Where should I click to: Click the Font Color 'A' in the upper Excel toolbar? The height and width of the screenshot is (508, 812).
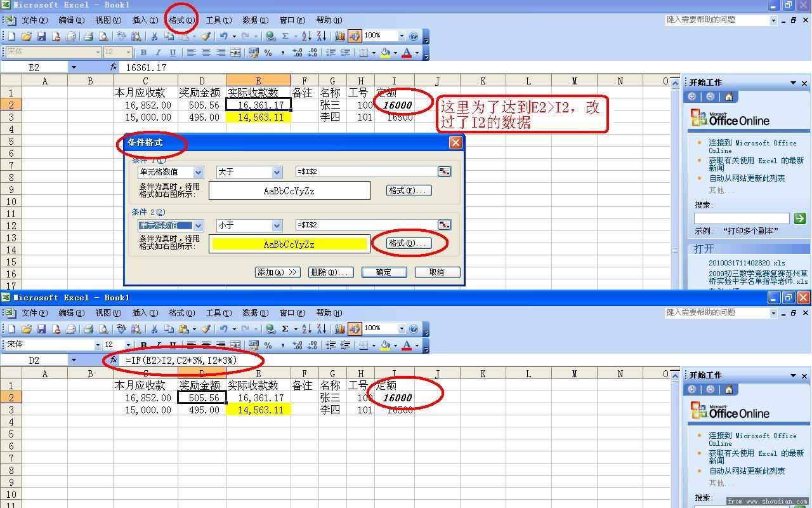click(407, 53)
